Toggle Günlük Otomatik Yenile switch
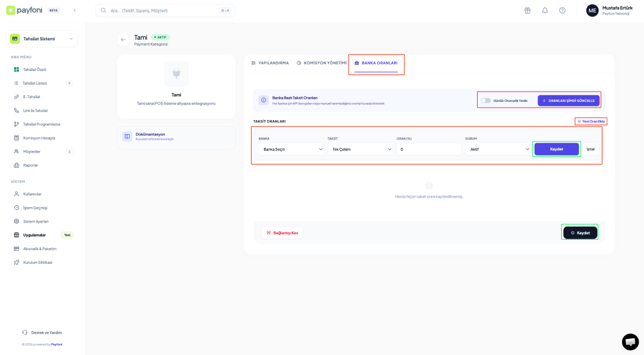Image resolution: width=644 pixels, height=355 pixels. pyautogui.click(x=486, y=101)
